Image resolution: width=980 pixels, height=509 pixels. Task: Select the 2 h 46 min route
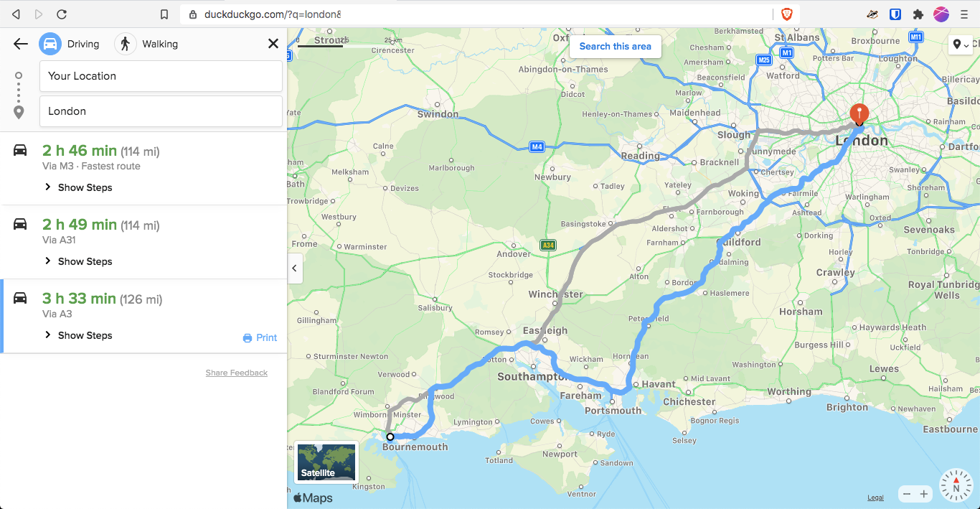[143, 169]
